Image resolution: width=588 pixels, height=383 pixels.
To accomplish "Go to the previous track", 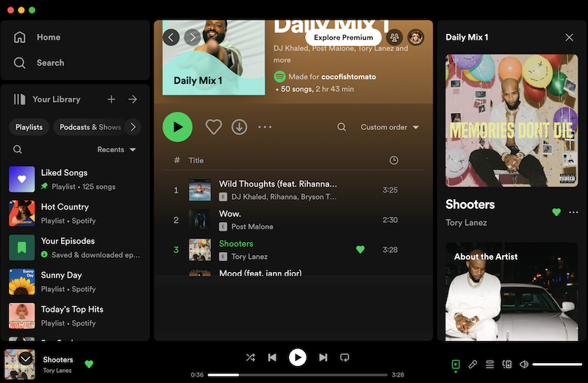I will [x=272, y=357].
